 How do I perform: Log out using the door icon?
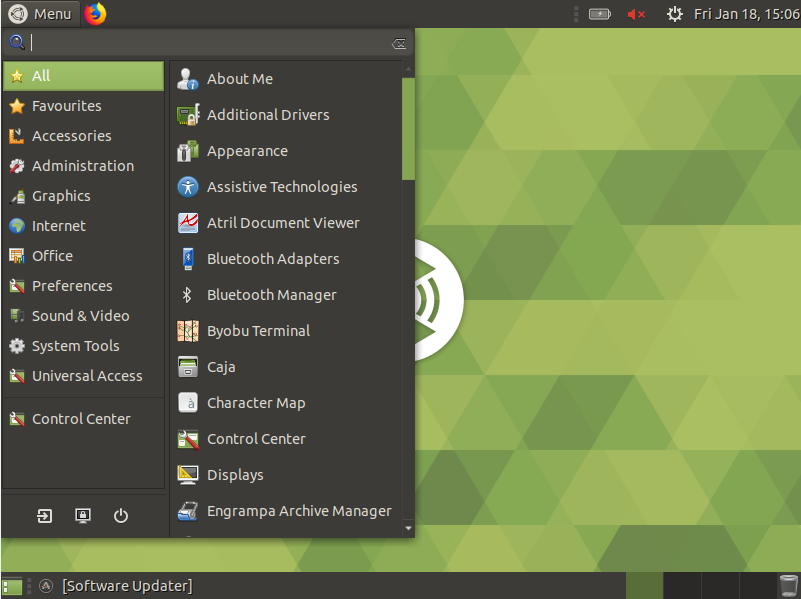44,516
